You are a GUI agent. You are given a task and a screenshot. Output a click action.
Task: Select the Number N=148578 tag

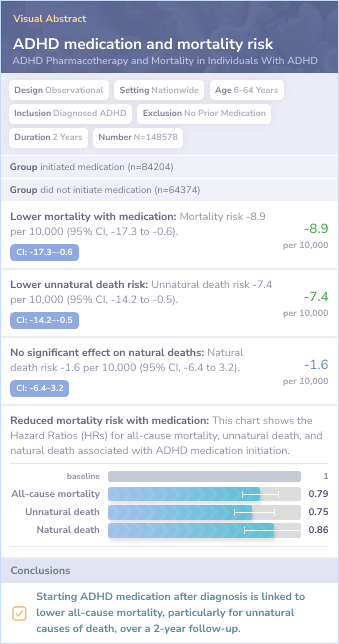138,137
